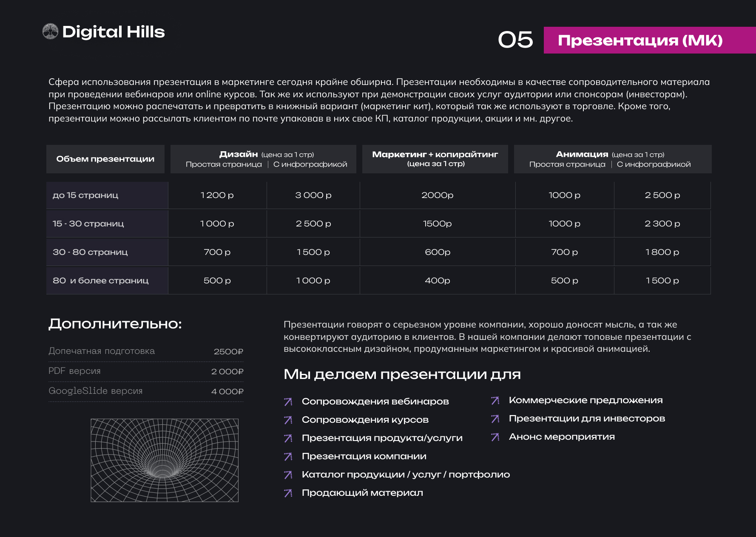Click the Объем презентации table header
The image size is (756, 537).
(105, 159)
